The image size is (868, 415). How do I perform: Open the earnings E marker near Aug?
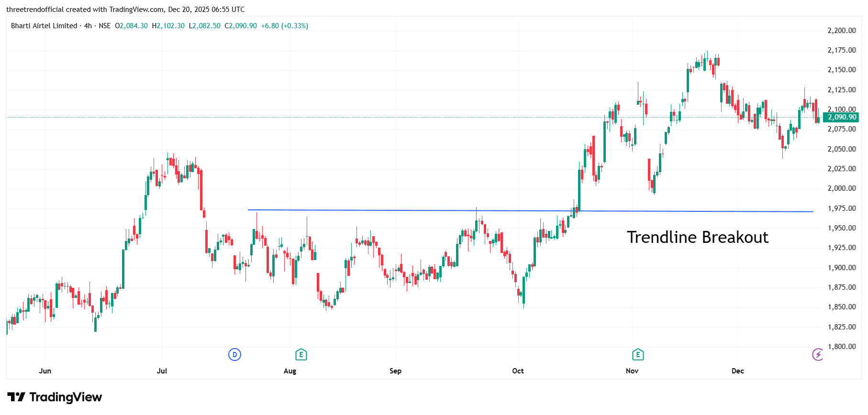coord(301,354)
